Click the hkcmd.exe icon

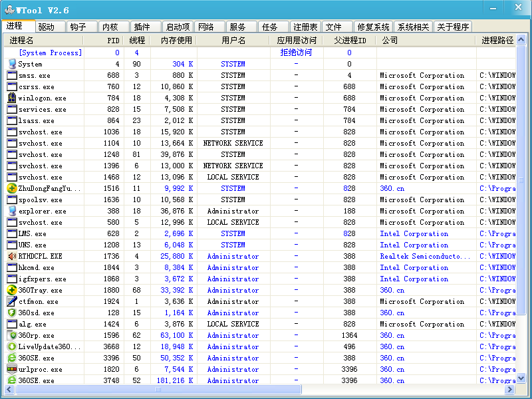click(12, 267)
